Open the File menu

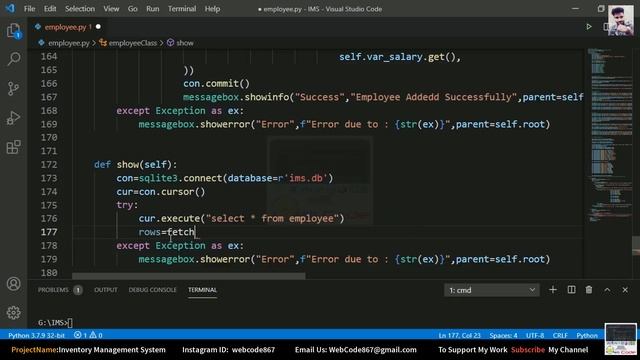29,9
